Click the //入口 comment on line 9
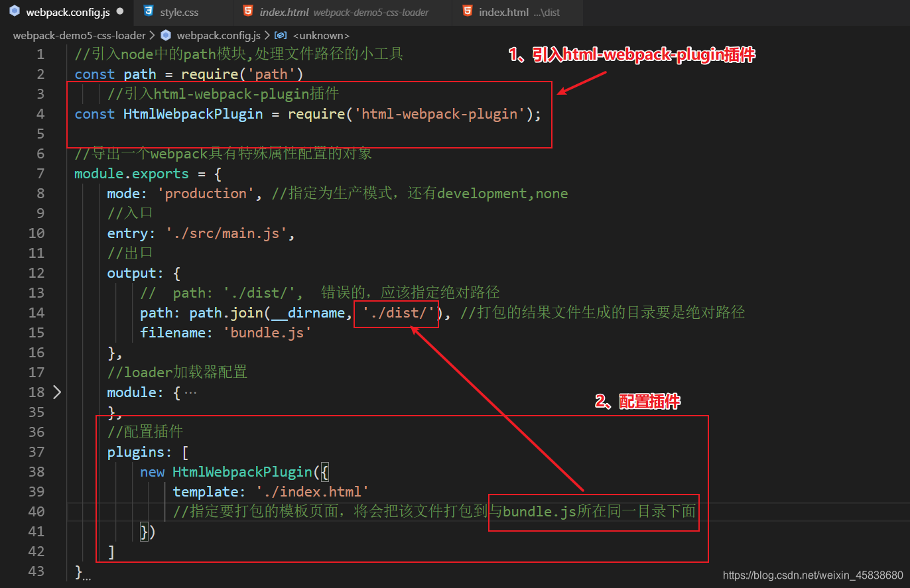Viewport: 910px width, 588px height. (x=130, y=213)
